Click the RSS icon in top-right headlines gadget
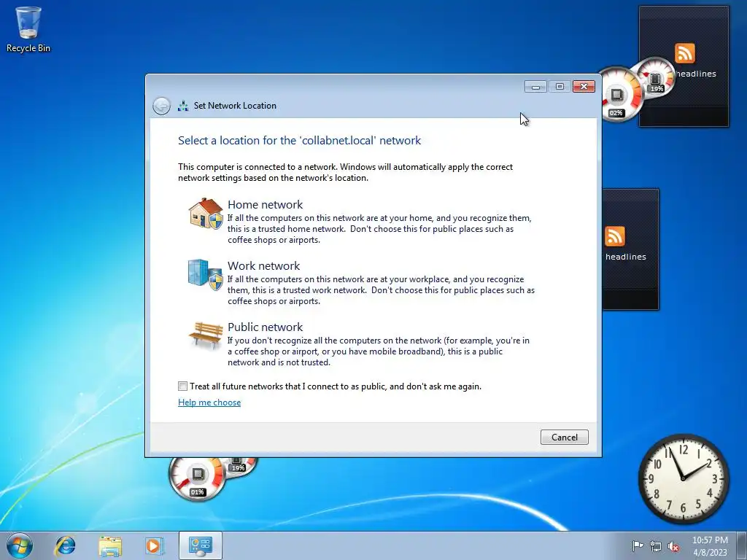747x560 pixels. [x=684, y=52]
